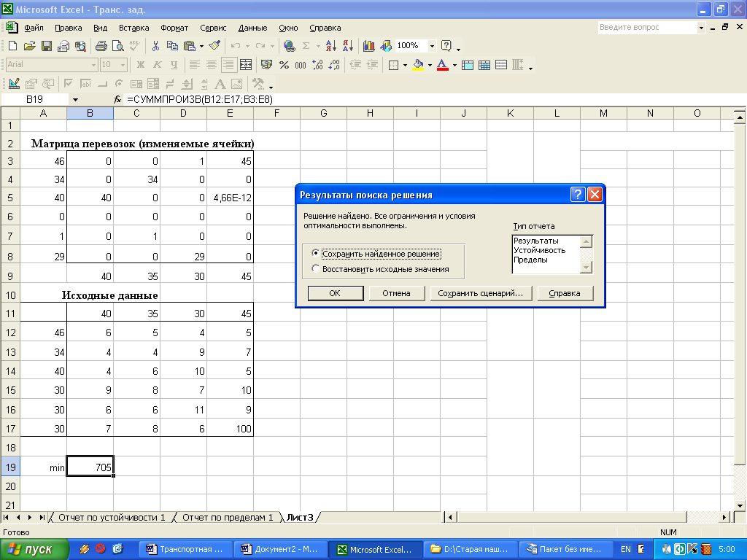Image resolution: width=747 pixels, height=560 pixels.
Task: Click the Insert Hyperlink globe icon
Action: tap(289, 46)
